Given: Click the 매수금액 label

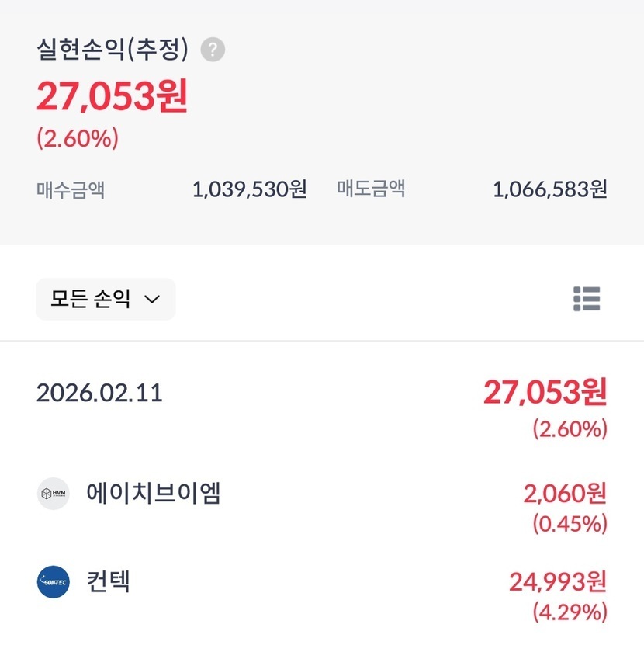Looking at the screenshot, I should point(71,189).
